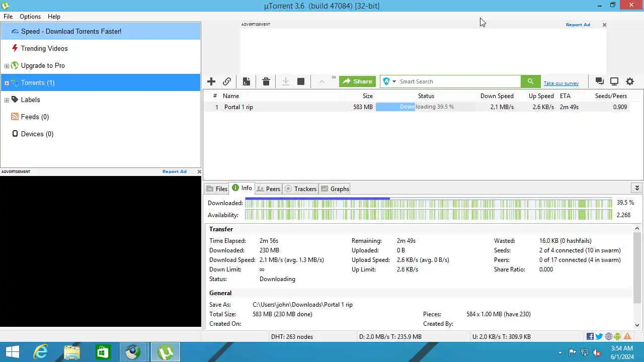Switch to the Graphs tab

335,189
